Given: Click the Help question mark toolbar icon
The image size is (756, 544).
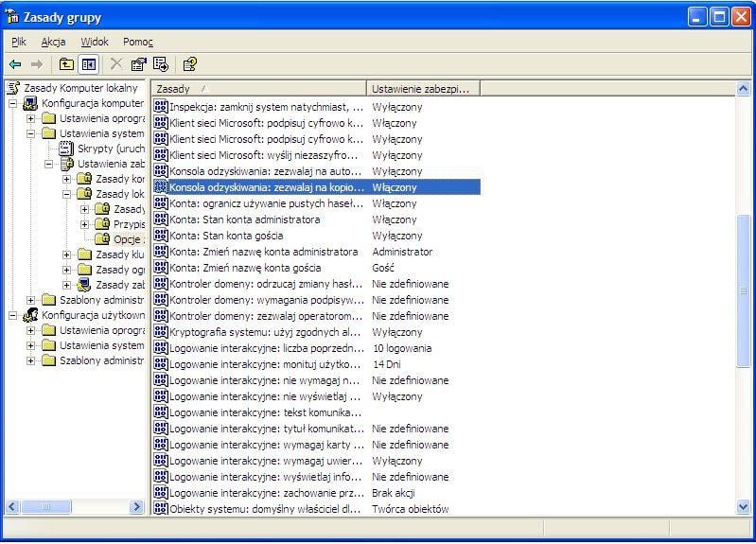Looking at the screenshot, I should click(x=189, y=64).
